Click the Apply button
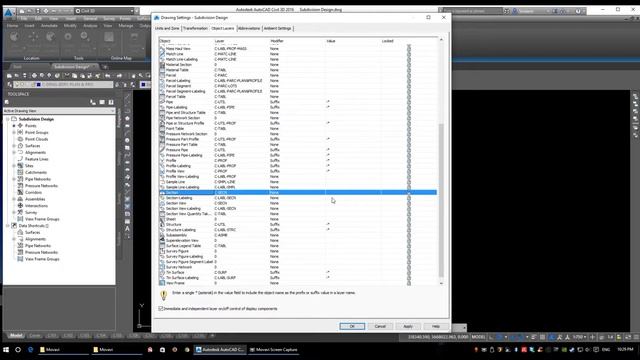Viewport: 640px width, 360px height. click(x=408, y=326)
